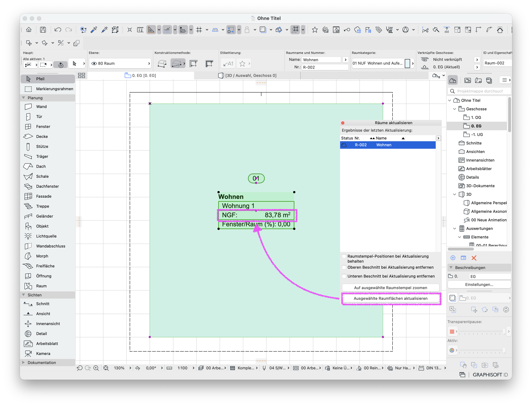Click Ausgewählte Raumflächen aktualisieren button
The image size is (532, 406).
coord(391,299)
